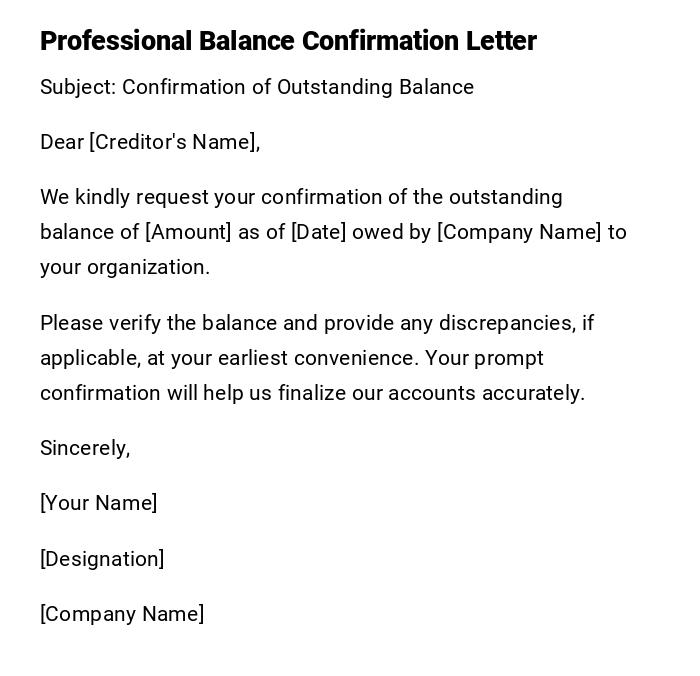Select the Designation placeholder
The image size is (700, 676).
tap(102, 559)
